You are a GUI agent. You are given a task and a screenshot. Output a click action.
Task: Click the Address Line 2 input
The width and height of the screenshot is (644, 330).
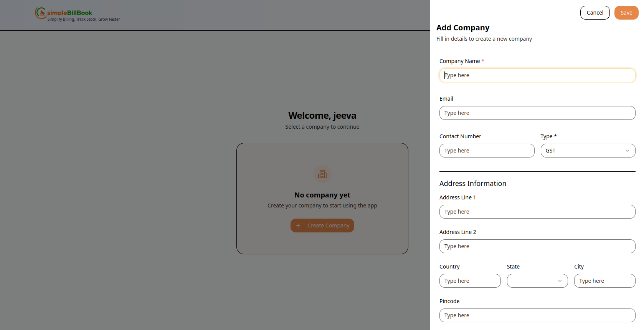coord(537,246)
